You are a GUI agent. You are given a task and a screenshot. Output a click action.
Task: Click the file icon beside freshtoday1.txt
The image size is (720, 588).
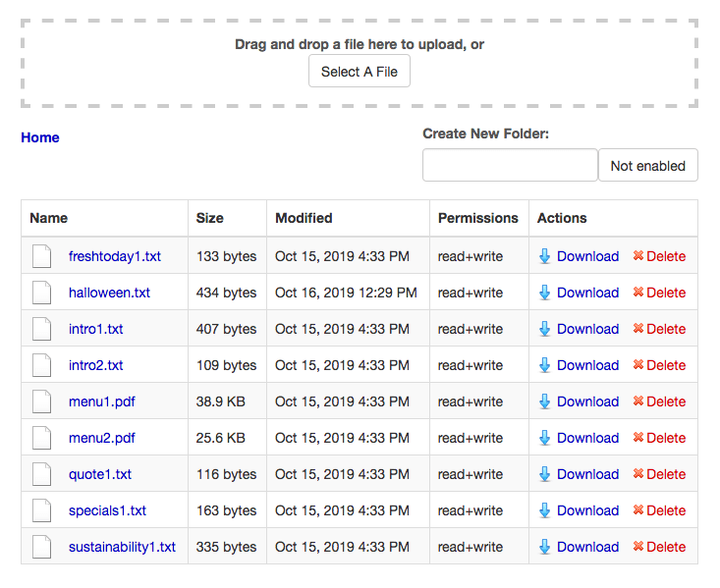[x=41, y=256]
